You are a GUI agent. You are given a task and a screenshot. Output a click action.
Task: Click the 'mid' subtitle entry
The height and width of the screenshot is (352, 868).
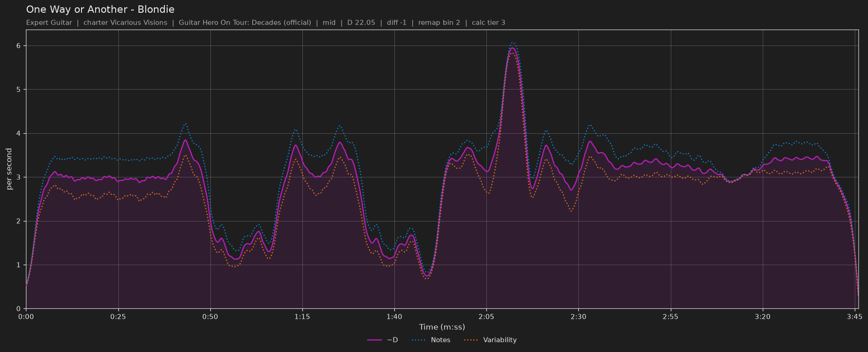click(x=329, y=22)
